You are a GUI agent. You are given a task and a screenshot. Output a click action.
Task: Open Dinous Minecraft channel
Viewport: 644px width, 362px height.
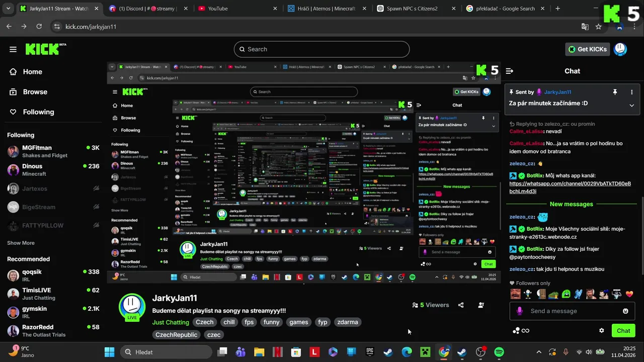tap(53, 170)
